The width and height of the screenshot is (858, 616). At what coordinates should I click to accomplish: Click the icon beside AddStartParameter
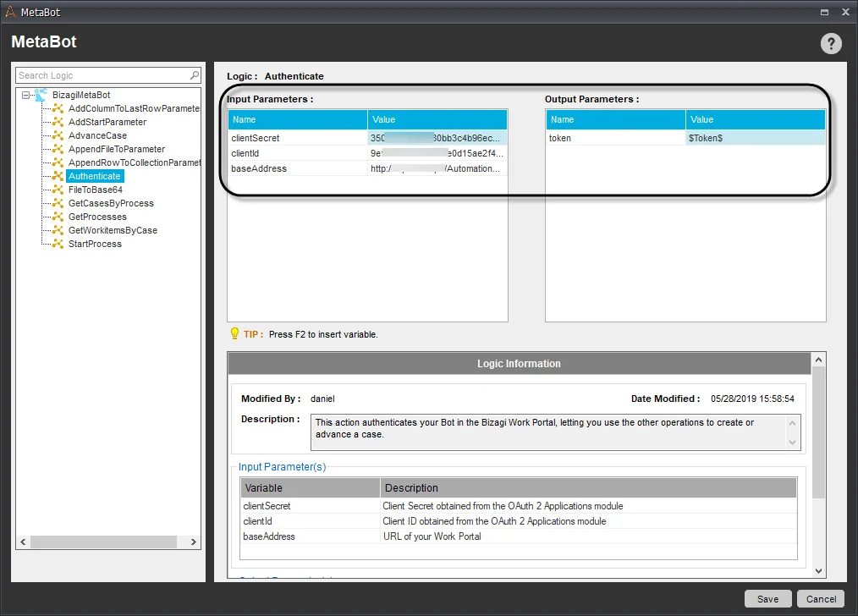tap(58, 122)
